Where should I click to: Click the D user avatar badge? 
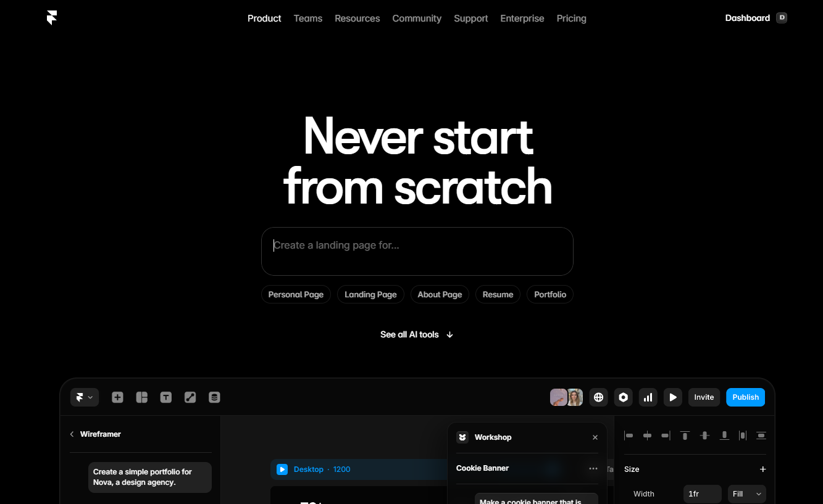(782, 18)
